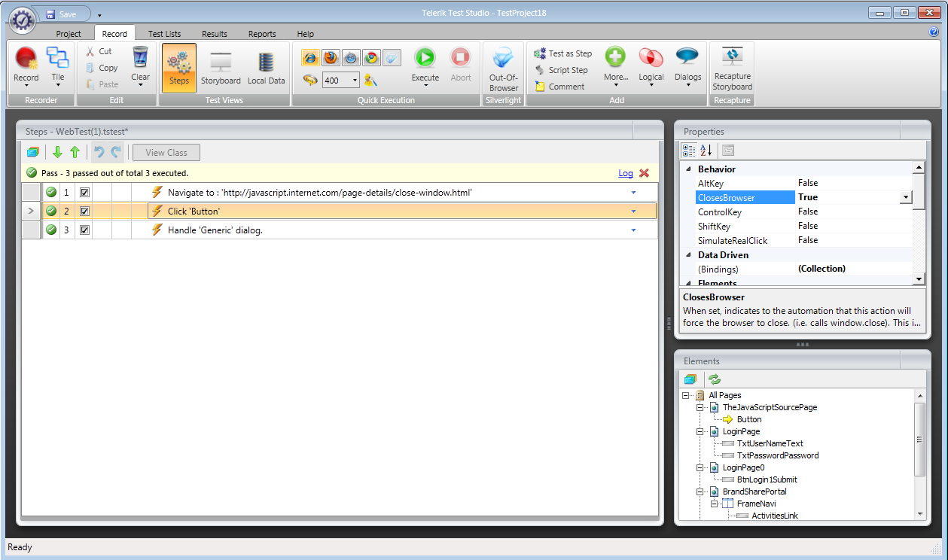
Task: Open the Results ribbon tab
Action: point(215,34)
